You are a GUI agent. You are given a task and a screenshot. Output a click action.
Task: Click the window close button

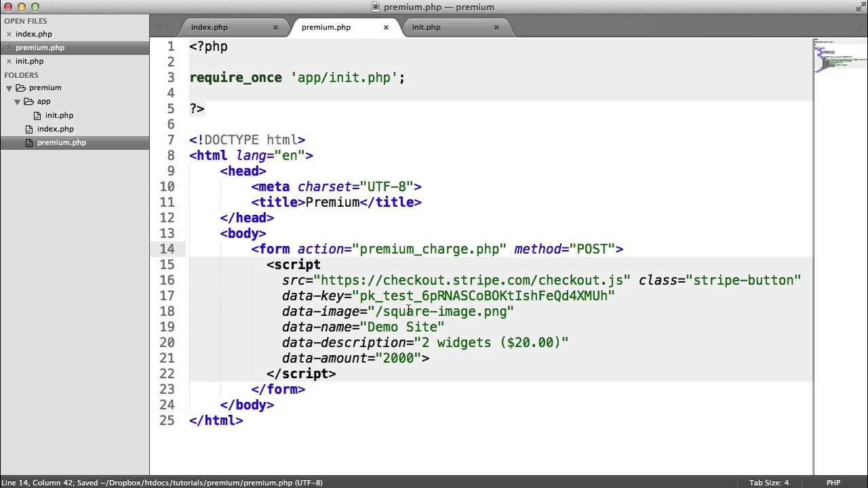pos(8,7)
